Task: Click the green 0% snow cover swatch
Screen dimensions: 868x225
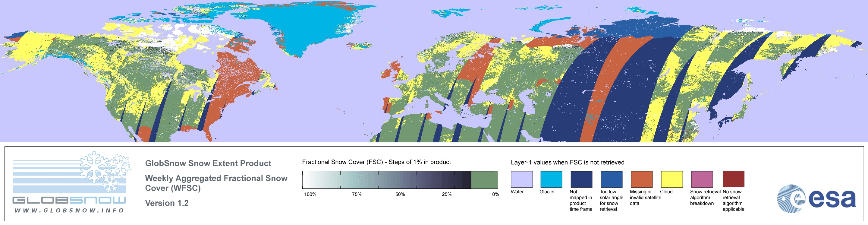Action: click(484, 180)
